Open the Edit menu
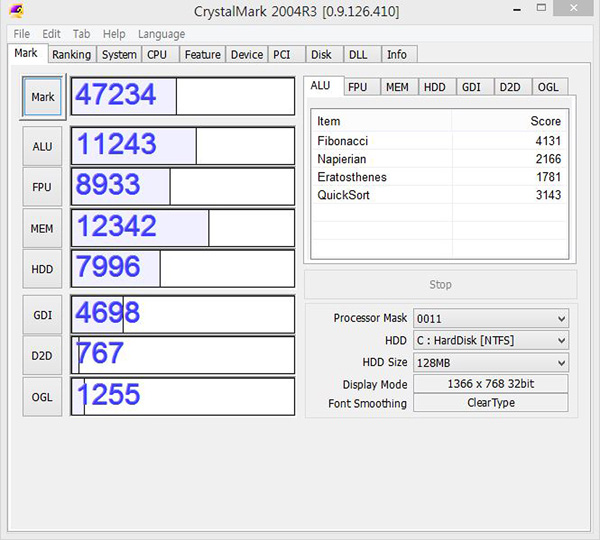600x540 pixels. pyautogui.click(x=51, y=34)
